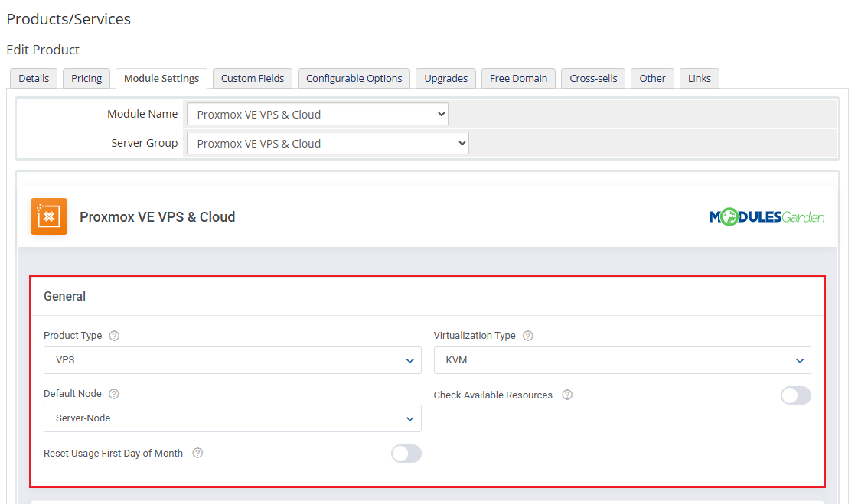Click the Proxmox VE VPS & Cloud heading

coord(158,217)
